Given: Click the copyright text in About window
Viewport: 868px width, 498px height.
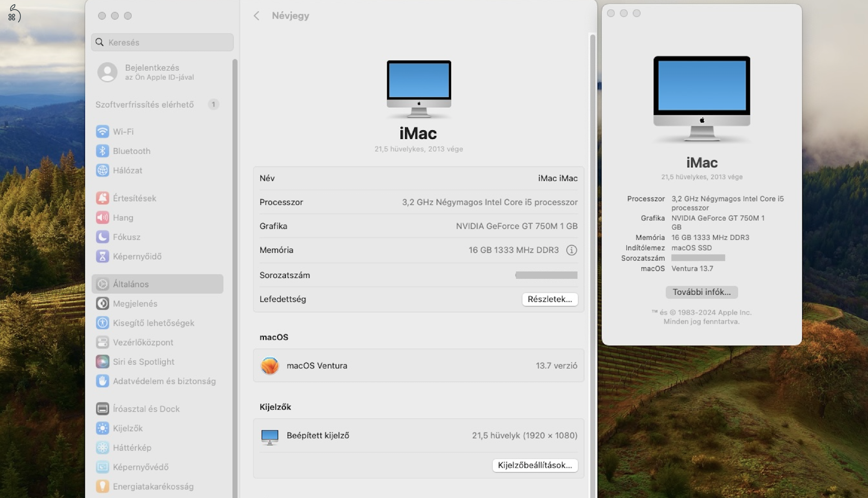Looking at the screenshot, I should pos(701,317).
